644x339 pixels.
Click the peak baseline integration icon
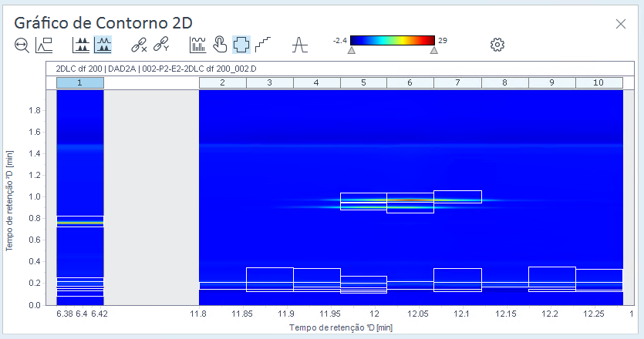(x=300, y=45)
